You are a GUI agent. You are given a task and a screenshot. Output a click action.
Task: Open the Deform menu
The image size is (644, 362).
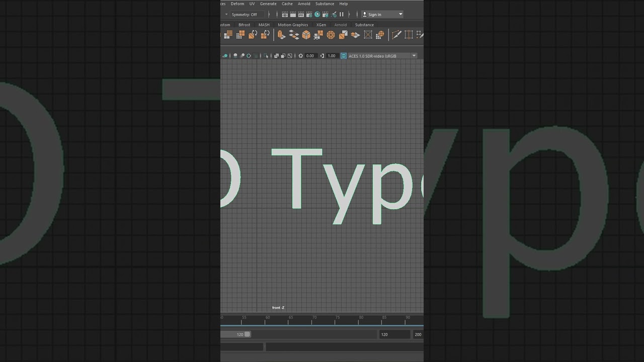tap(237, 4)
